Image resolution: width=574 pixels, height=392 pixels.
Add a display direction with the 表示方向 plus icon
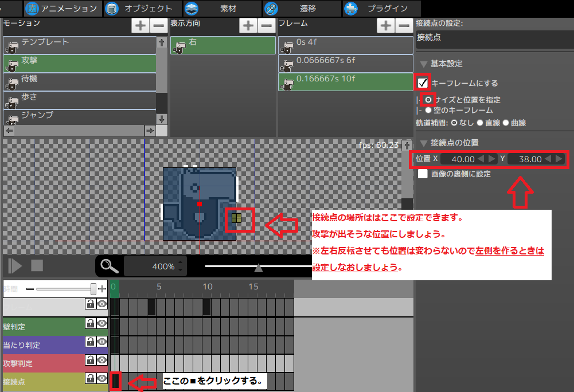coord(248,25)
